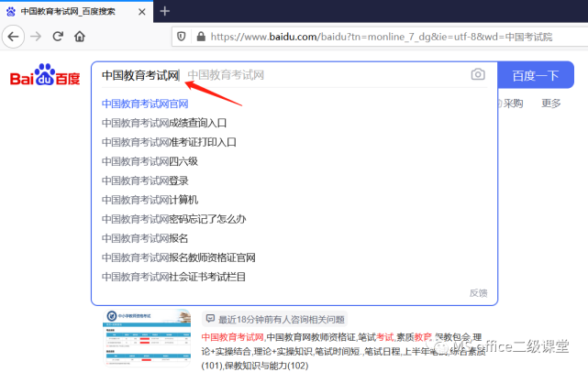588x372 pixels.
Task: Select suggestion 中国教育考试网成绩查询入口
Action: [x=164, y=123]
